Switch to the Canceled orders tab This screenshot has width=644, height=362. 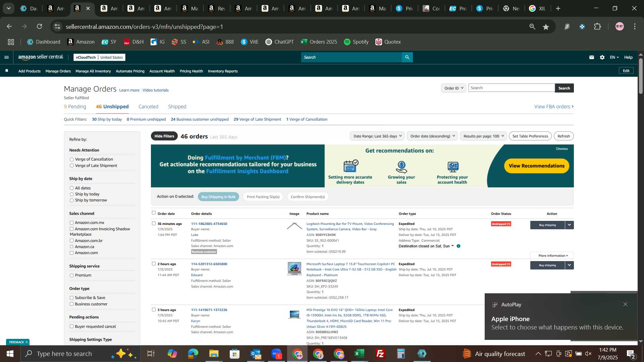(x=148, y=107)
